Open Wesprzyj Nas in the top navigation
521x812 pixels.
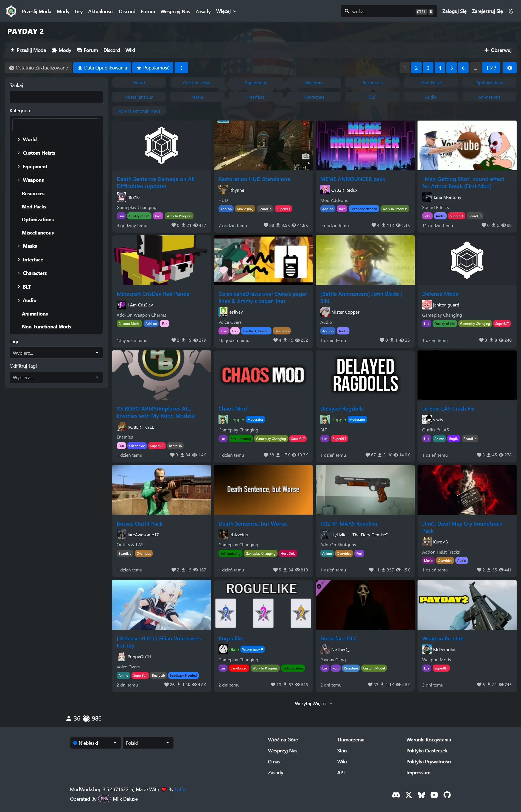[x=175, y=11]
